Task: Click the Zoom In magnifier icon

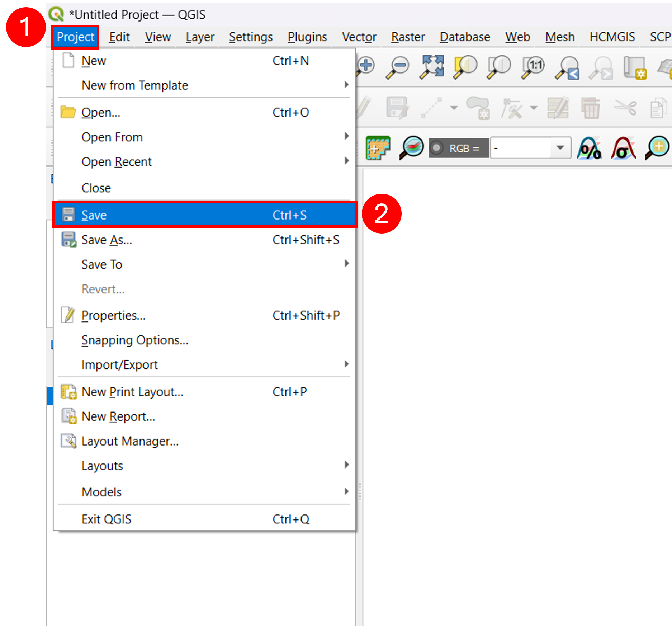Action: click(365, 67)
